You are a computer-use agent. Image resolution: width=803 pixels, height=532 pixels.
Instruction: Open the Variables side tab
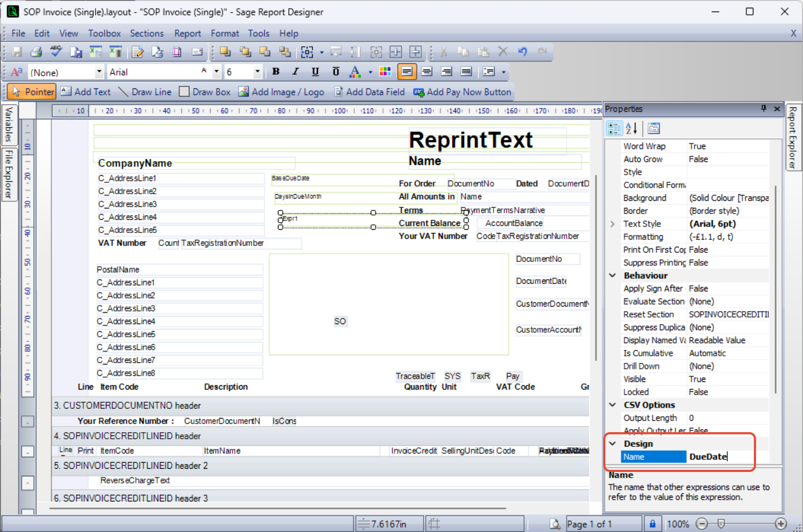pos(9,124)
